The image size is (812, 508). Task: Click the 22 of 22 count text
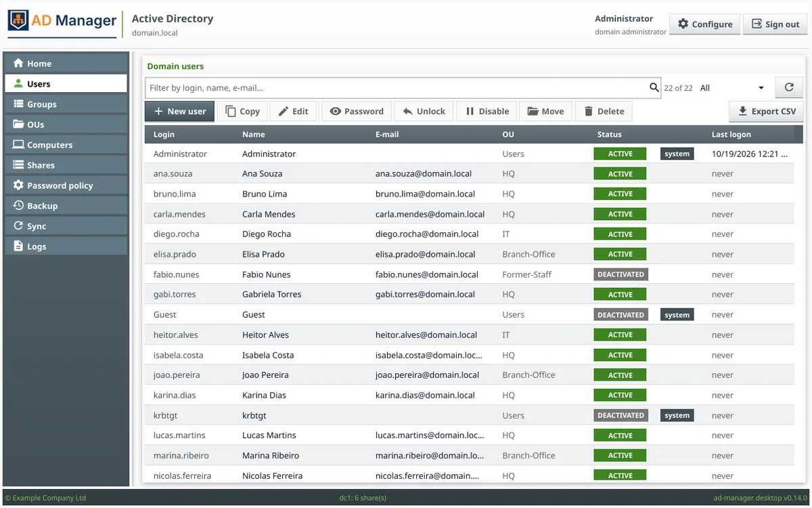[x=678, y=88]
